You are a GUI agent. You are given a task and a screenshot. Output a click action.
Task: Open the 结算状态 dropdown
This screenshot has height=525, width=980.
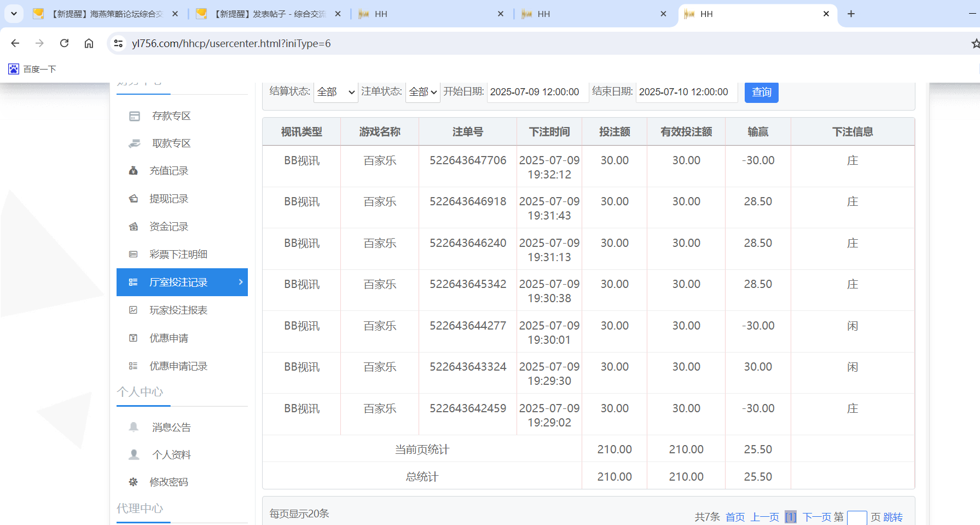pyautogui.click(x=335, y=92)
